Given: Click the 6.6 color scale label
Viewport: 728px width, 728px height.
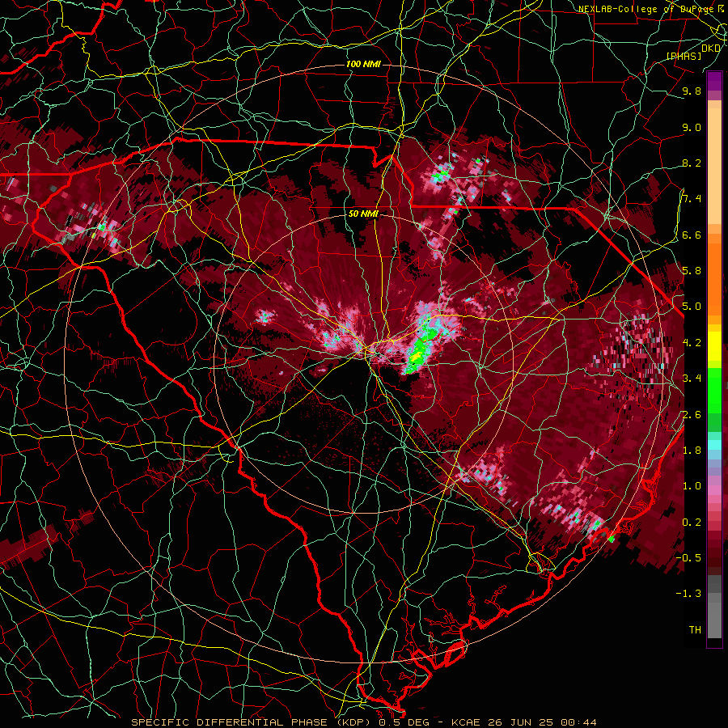Looking at the screenshot, I should point(692,235).
